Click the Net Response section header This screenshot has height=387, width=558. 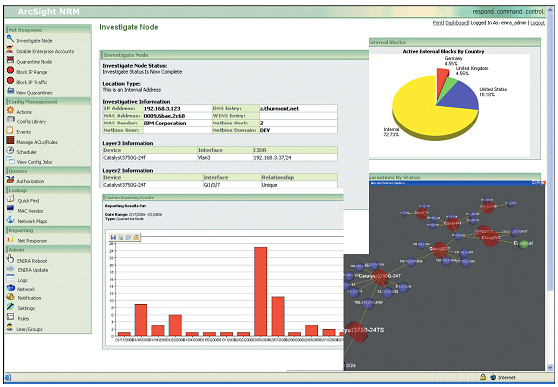tap(48, 30)
